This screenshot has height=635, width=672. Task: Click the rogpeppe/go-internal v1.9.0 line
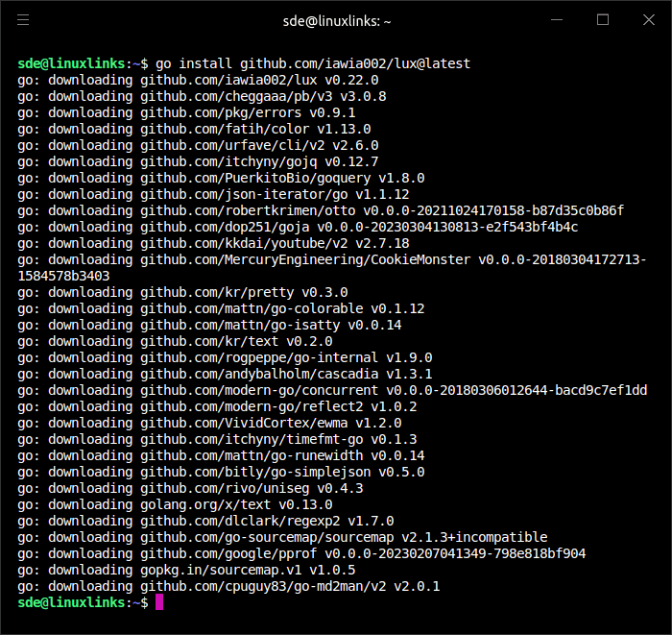click(x=225, y=357)
